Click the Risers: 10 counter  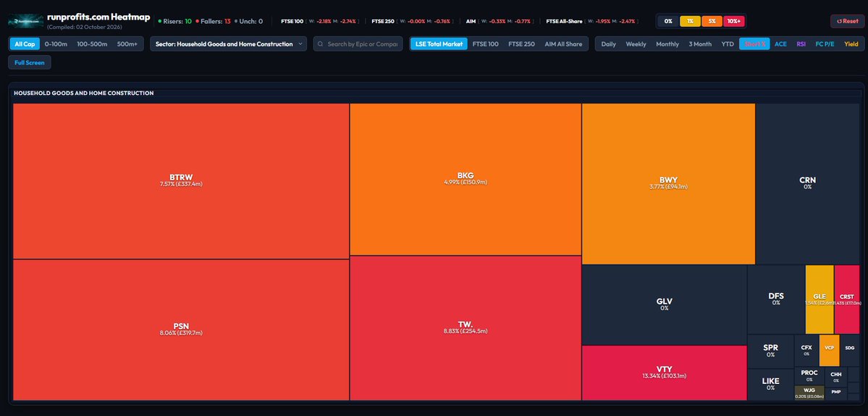(175, 21)
